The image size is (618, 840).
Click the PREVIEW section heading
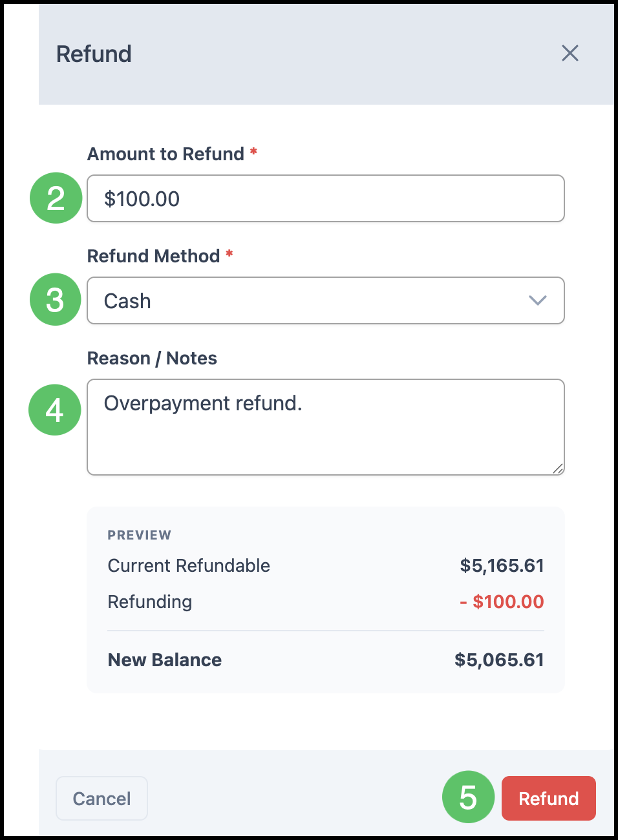coord(140,535)
